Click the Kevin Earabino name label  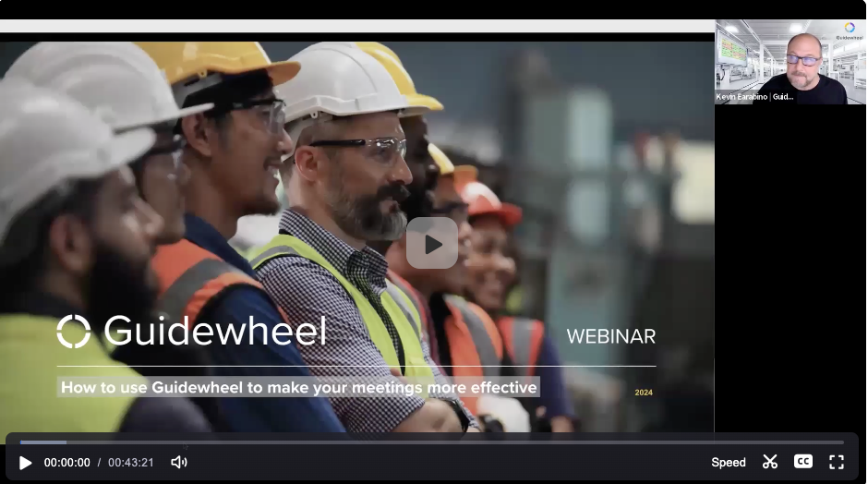(x=754, y=97)
